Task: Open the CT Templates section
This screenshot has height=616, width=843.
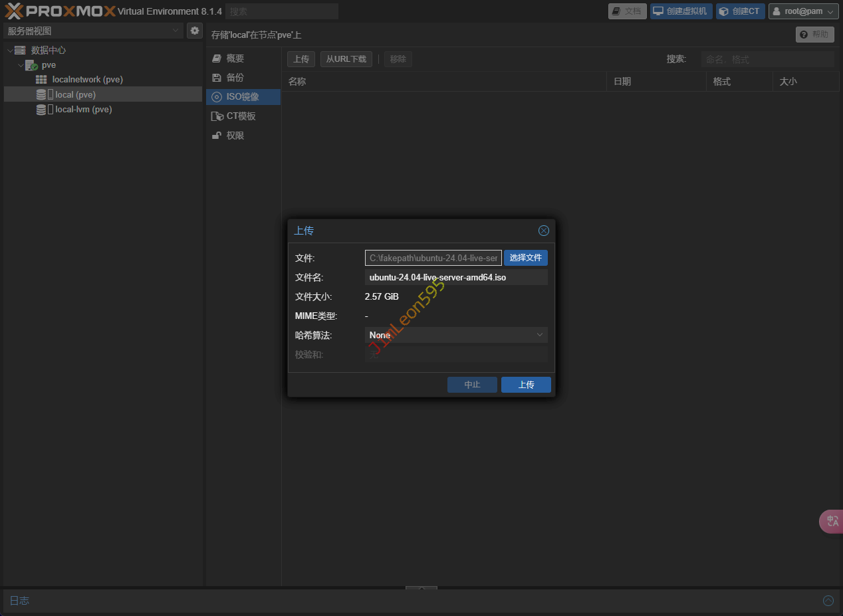Action: 240,116
